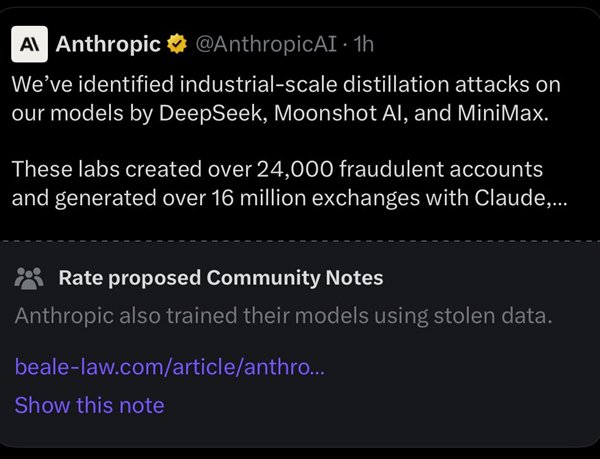Viewport: 600px width, 459px height.
Task: Click the gold verified badge
Action: coord(177,45)
